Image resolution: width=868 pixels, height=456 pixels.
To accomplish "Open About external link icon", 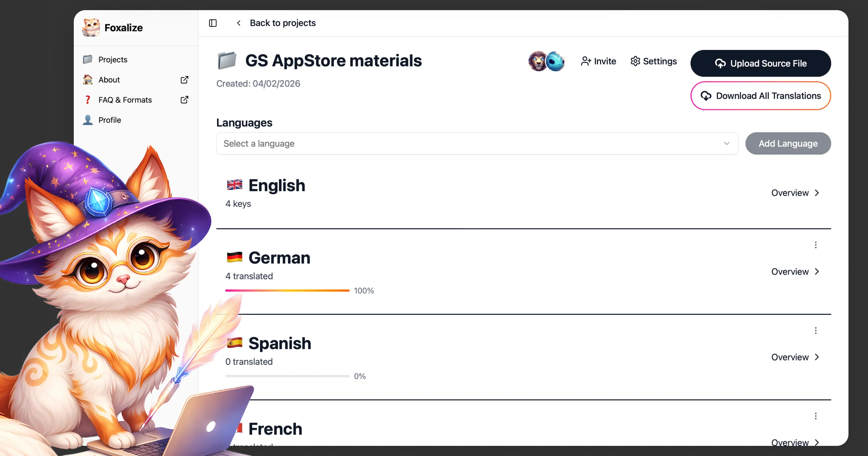I will tap(184, 80).
